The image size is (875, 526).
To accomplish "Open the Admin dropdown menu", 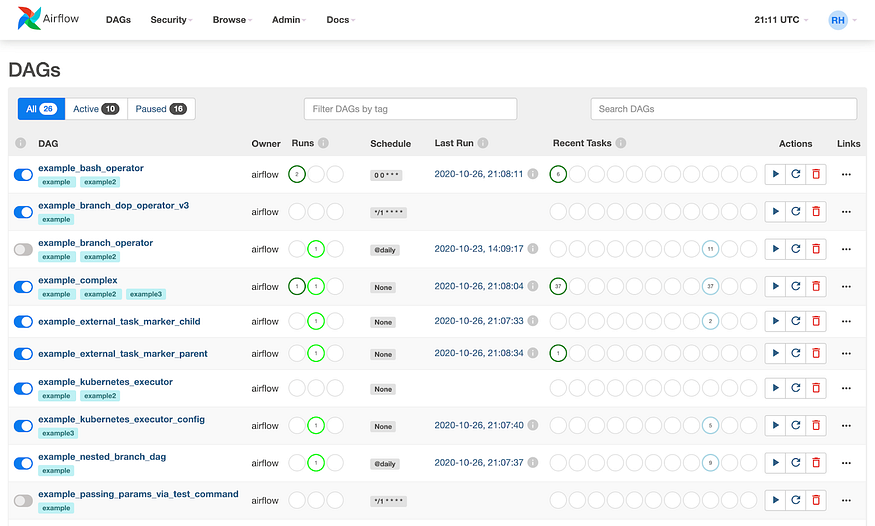I will point(289,20).
